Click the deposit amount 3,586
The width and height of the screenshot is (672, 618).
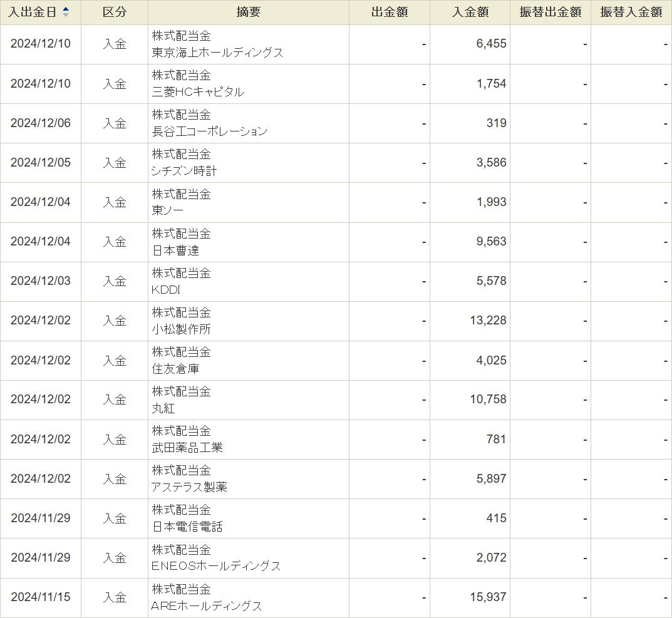(491, 162)
